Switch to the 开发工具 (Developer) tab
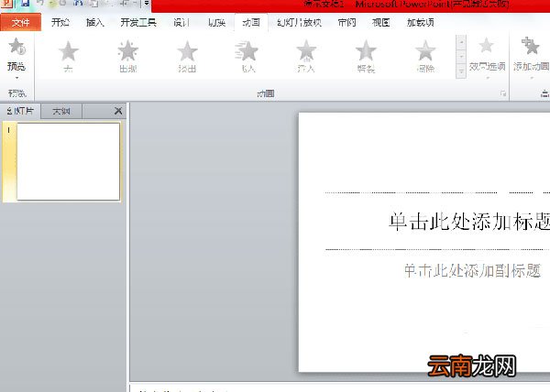 138,22
